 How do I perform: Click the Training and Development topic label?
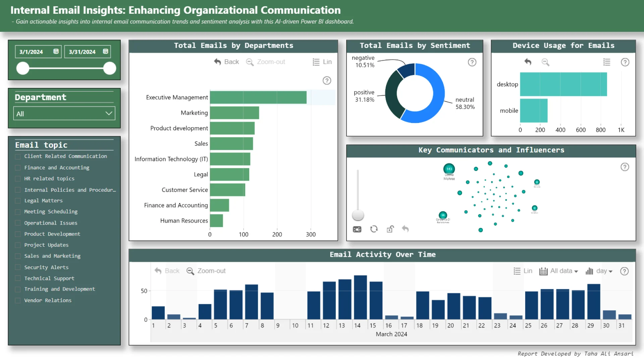tap(60, 289)
